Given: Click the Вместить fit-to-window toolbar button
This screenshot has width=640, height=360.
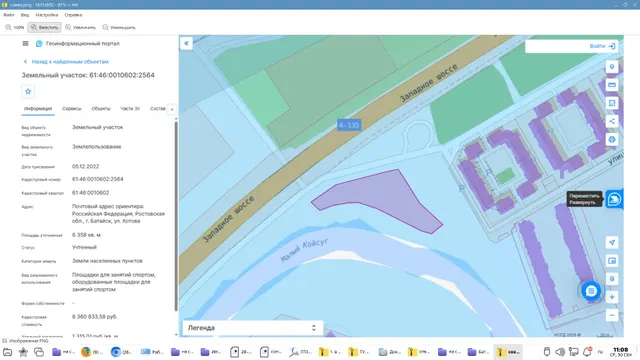Looking at the screenshot, I should (44, 27).
